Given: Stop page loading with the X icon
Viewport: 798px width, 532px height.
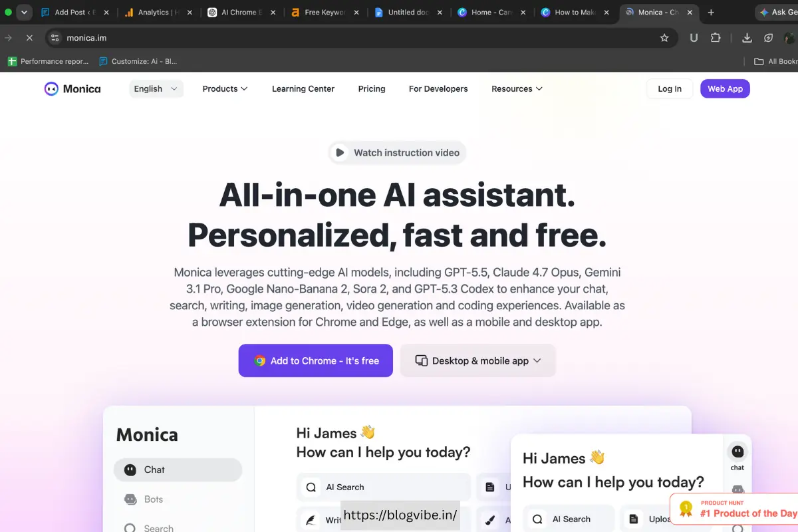Looking at the screenshot, I should [x=29, y=38].
